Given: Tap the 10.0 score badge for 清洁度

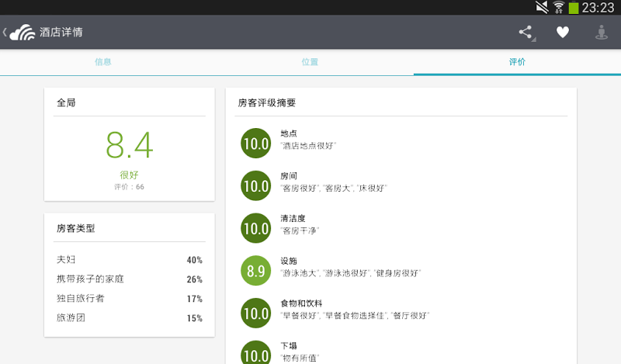Looking at the screenshot, I should (x=256, y=228).
